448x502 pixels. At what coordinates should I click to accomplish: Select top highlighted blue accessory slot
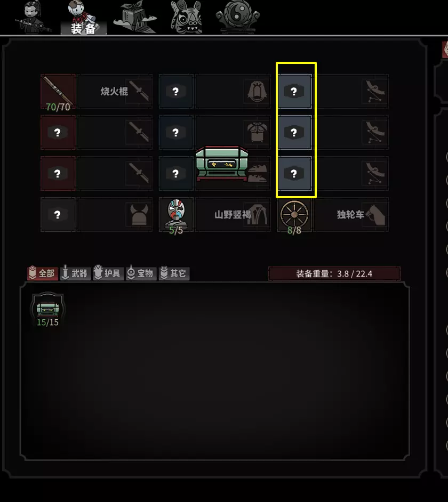click(x=294, y=92)
